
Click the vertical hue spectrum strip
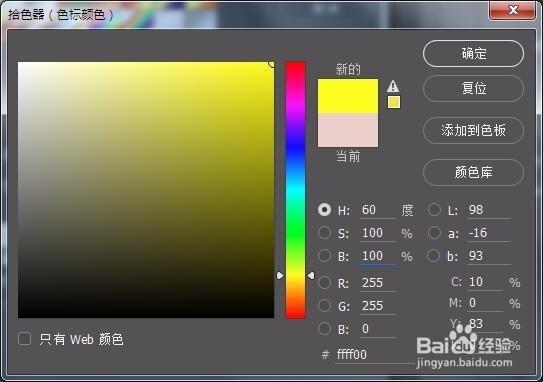point(295,190)
